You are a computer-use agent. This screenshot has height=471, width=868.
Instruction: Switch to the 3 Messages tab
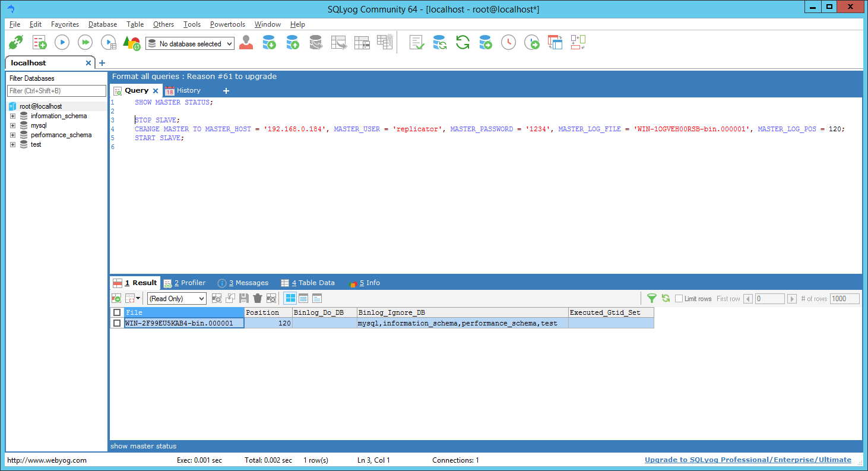(x=243, y=283)
